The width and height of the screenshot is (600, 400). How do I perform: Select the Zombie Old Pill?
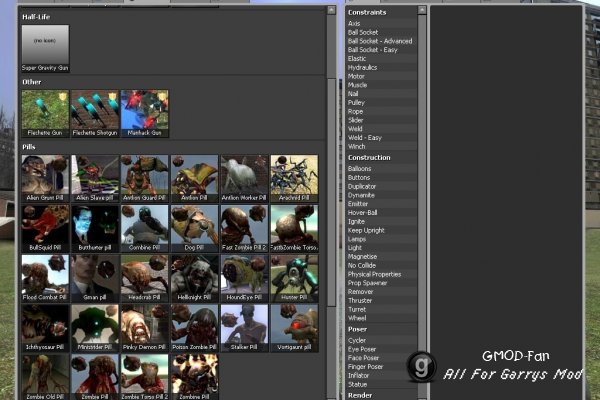(x=45, y=377)
